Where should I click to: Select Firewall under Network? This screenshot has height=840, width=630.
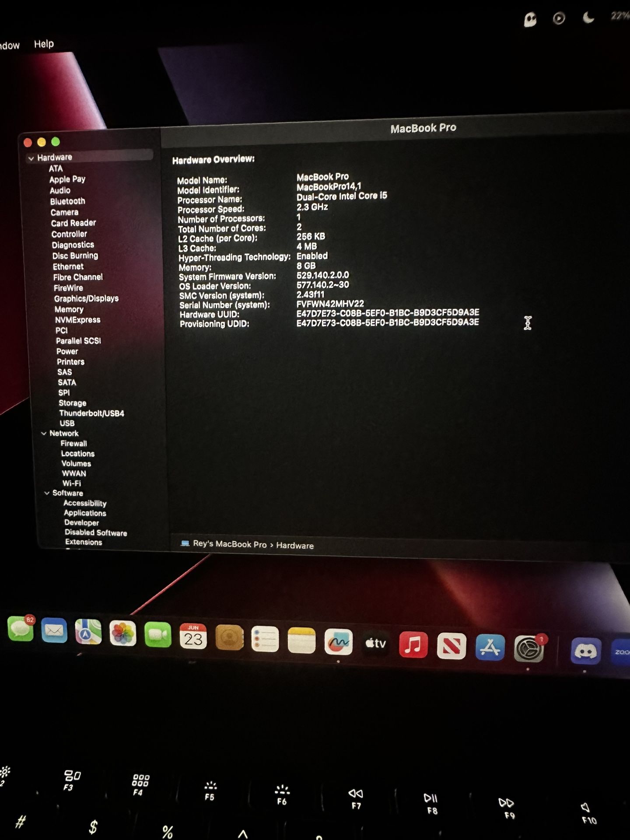coord(73,443)
